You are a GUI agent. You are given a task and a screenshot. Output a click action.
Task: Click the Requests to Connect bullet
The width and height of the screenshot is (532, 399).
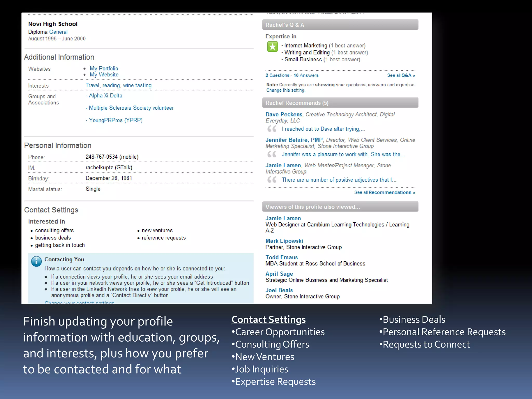(425, 344)
